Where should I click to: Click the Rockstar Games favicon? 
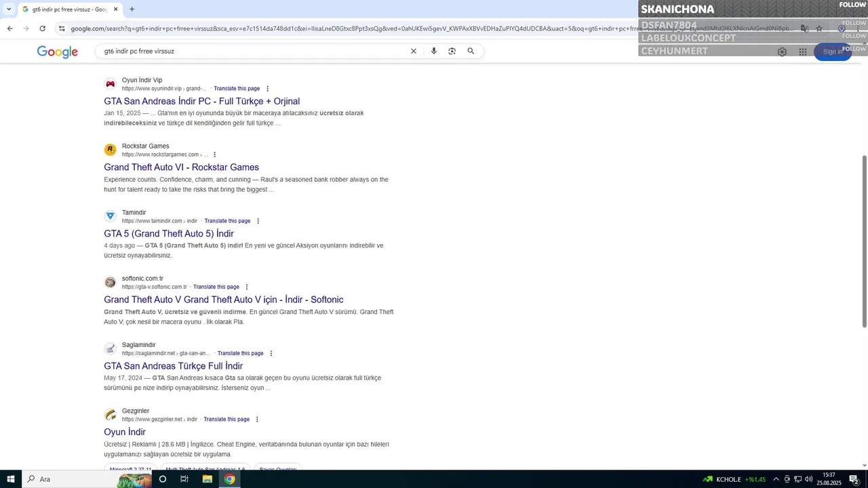click(110, 150)
